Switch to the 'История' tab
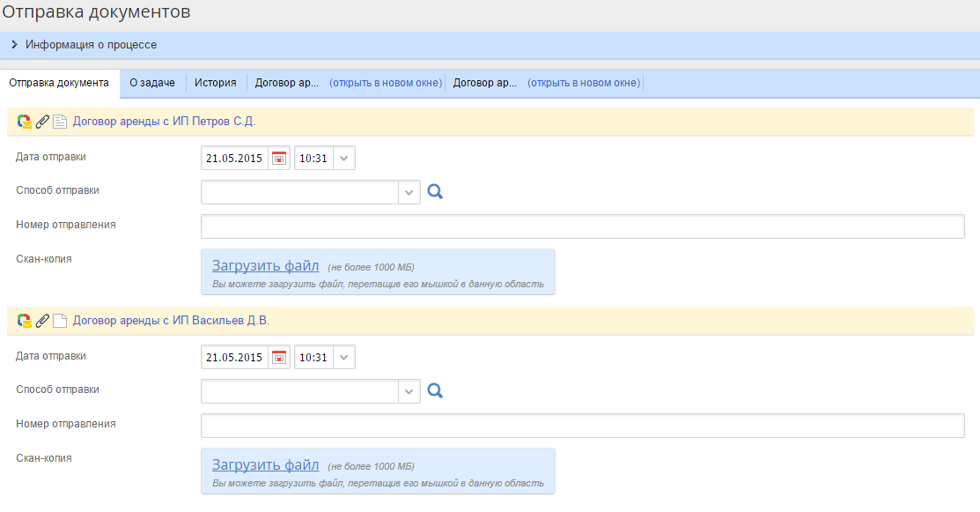The image size is (980, 512). [x=216, y=83]
